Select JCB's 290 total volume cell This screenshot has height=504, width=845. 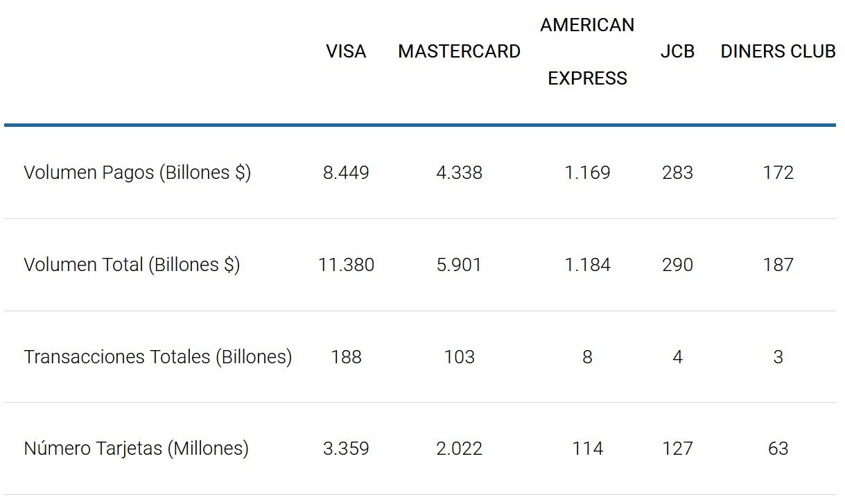677,265
